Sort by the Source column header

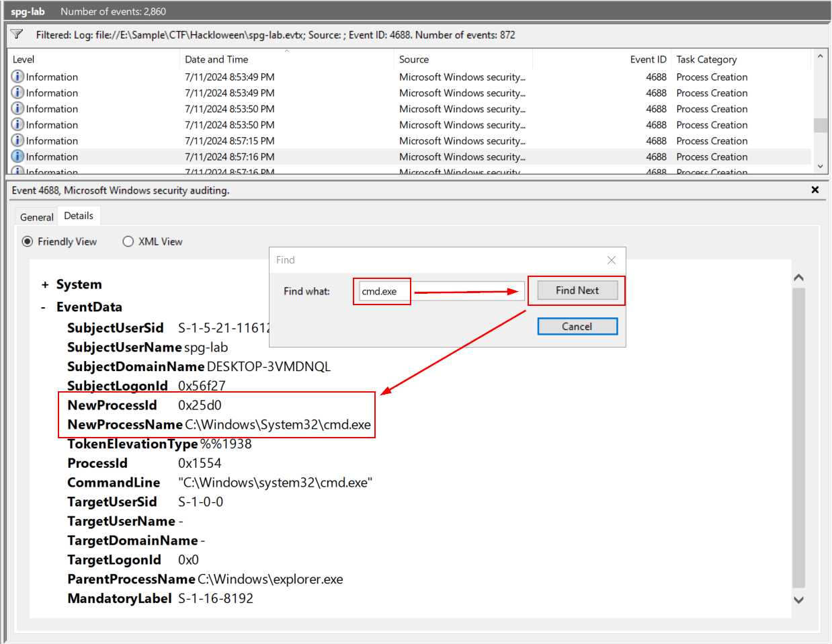click(414, 59)
